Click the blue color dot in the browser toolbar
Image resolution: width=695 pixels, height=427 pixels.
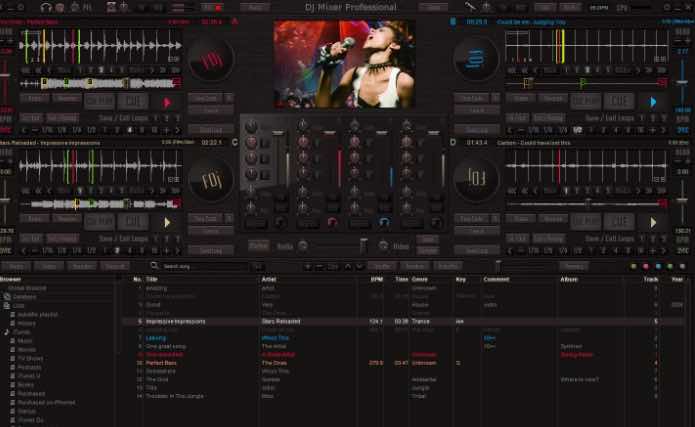pyautogui.click(x=658, y=266)
